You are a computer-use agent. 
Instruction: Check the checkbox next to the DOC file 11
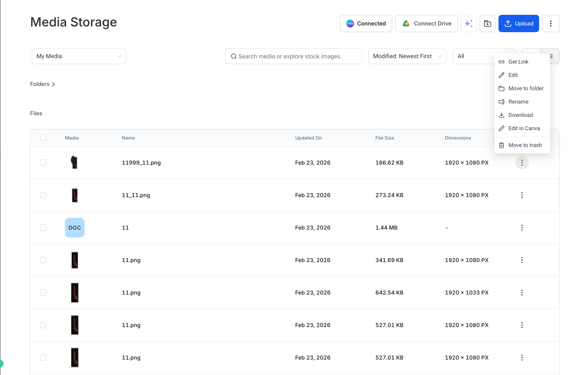tap(43, 228)
